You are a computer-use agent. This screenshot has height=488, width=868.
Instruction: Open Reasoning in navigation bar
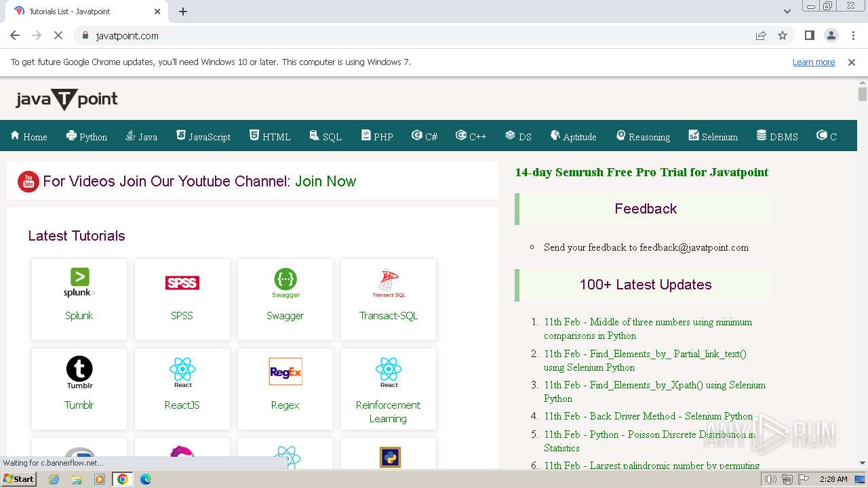[x=643, y=136]
